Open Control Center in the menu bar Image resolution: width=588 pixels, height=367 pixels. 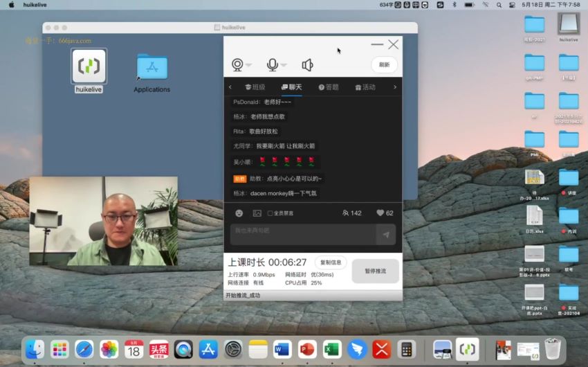512,5
